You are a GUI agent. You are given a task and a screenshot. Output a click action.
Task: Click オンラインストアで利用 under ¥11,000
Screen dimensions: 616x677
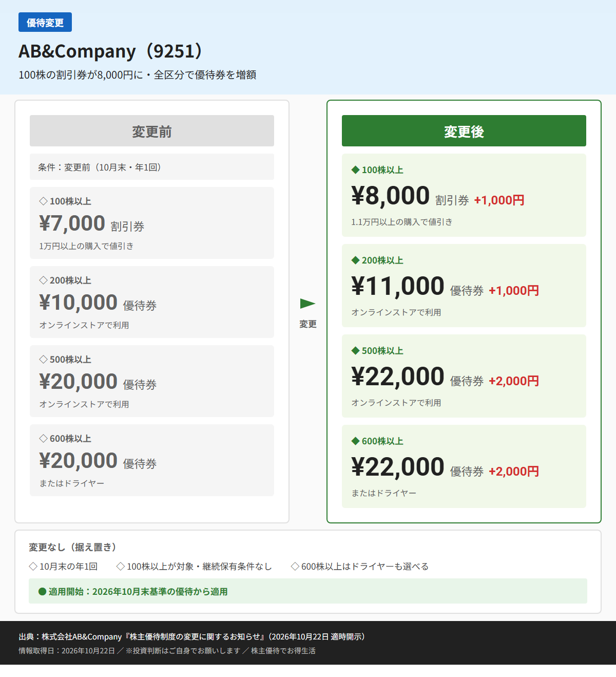pos(396,312)
